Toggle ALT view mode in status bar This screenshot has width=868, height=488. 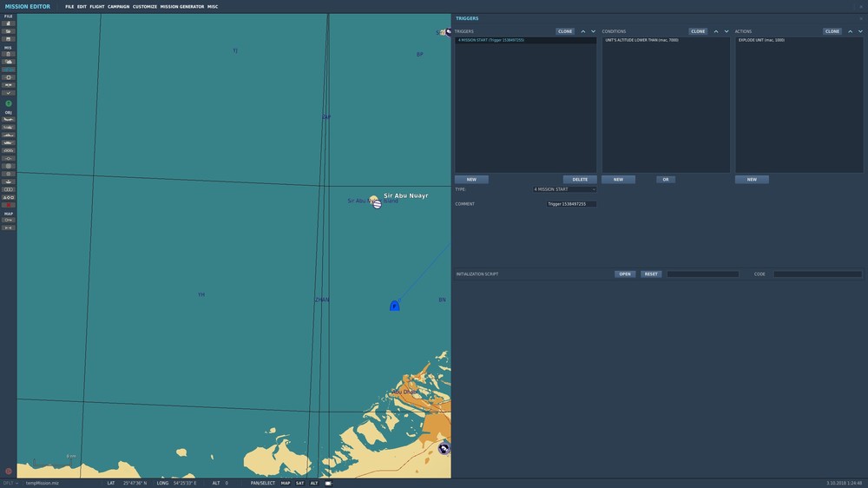click(314, 483)
